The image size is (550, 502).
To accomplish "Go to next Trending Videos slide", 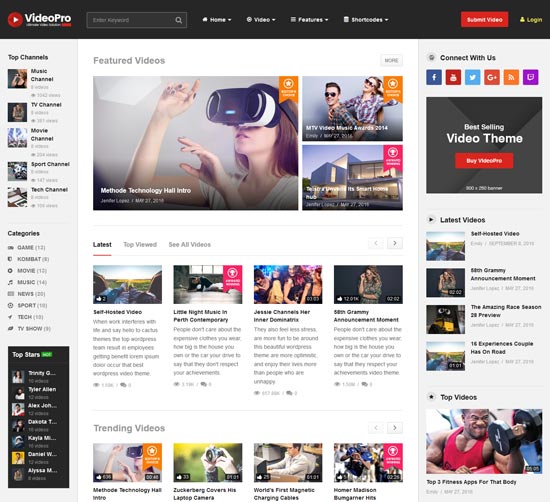I will [395, 428].
